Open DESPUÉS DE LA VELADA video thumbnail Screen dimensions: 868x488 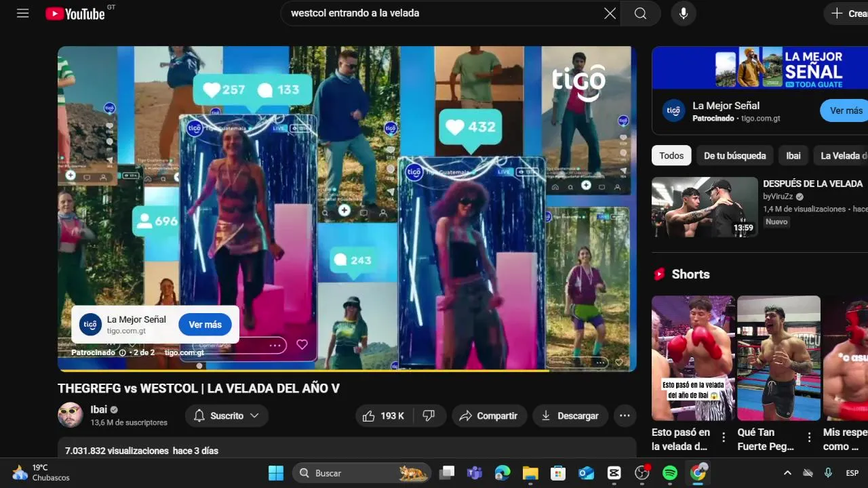pos(705,207)
